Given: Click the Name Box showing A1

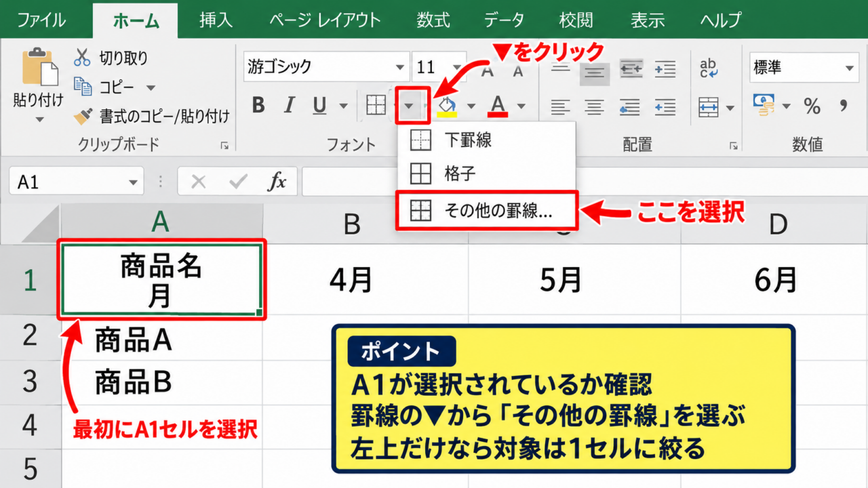Looking at the screenshot, I should tap(77, 182).
